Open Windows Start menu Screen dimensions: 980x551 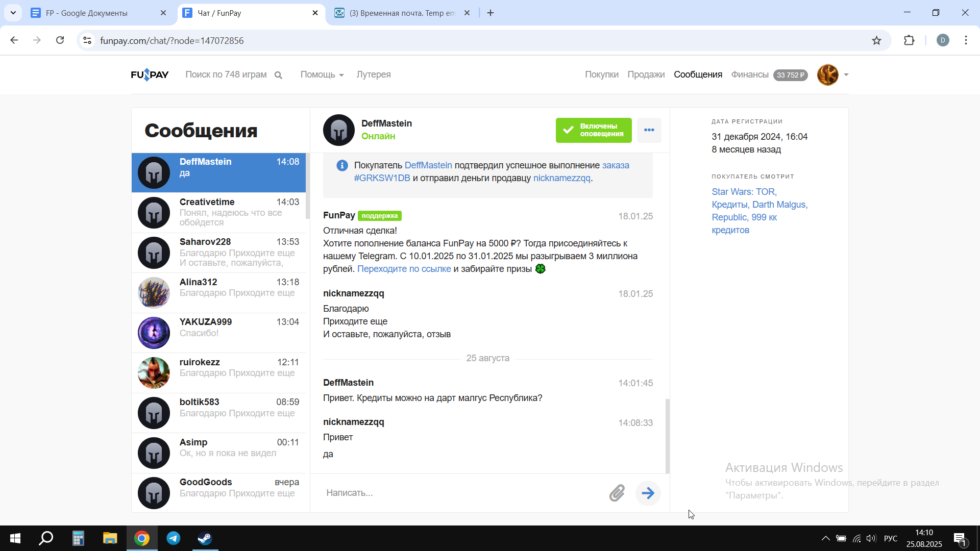tap(15, 538)
